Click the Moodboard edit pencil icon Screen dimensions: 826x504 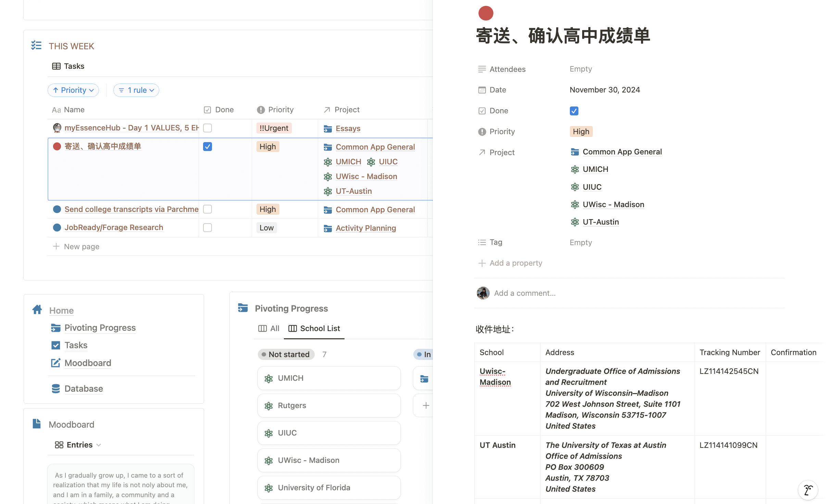point(55,363)
